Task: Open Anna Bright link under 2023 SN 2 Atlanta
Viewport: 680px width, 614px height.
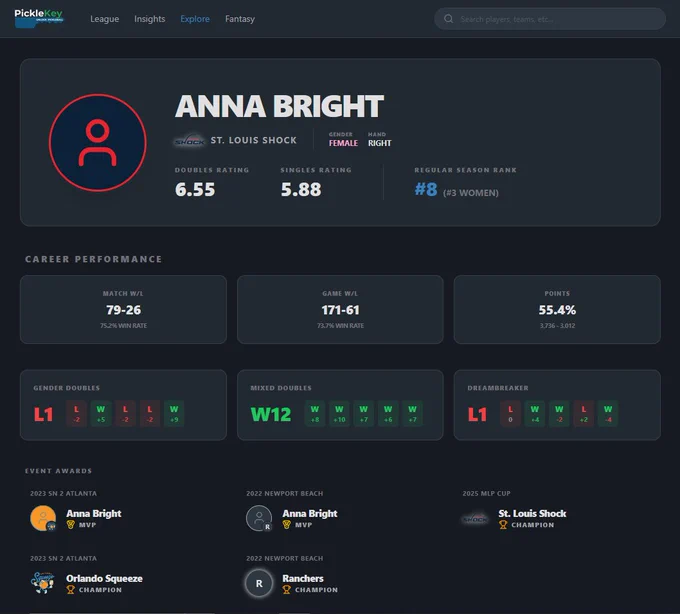Action: point(94,513)
